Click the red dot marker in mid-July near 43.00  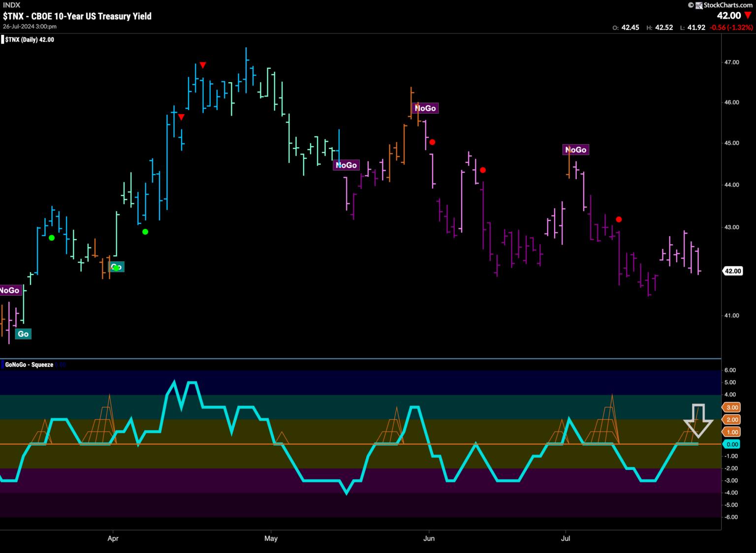point(619,219)
